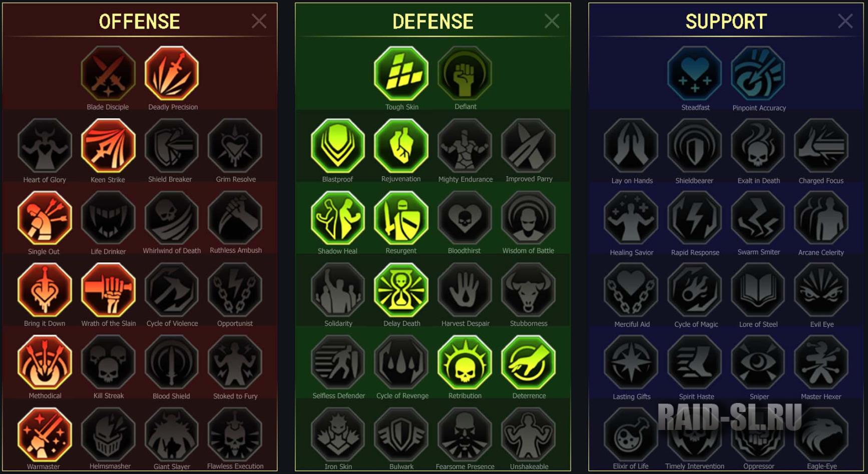Select the Bloodthirst mastery icon
Viewport: 868px width, 474px height.
pos(465,218)
